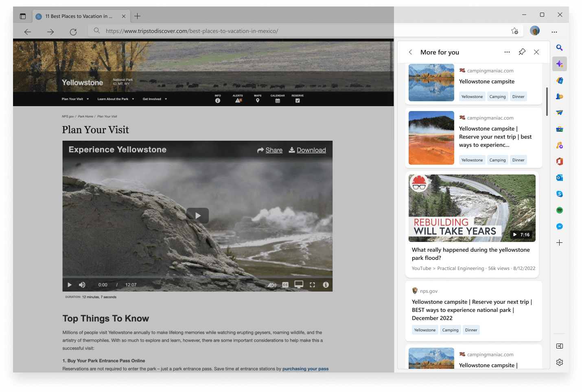Launch Microsoft Office from the sidebar
Image resolution: width=582 pixels, height=392 pixels.
560,161
